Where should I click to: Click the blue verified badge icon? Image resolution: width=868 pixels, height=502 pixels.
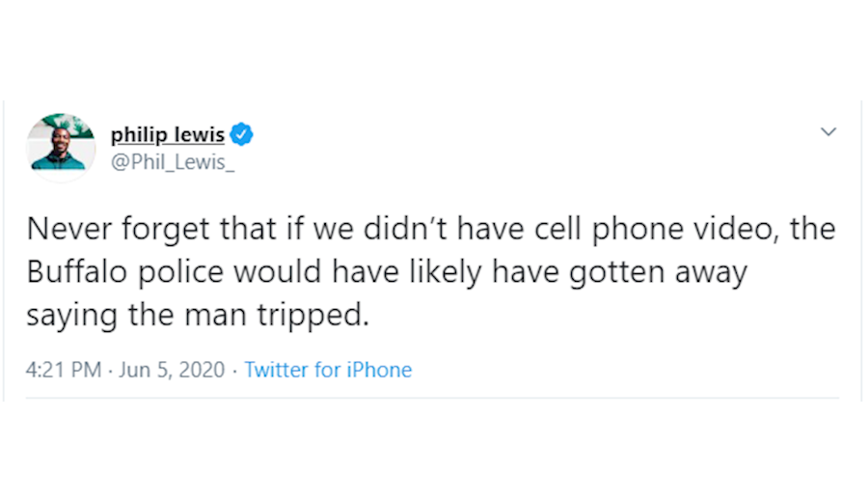242,134
